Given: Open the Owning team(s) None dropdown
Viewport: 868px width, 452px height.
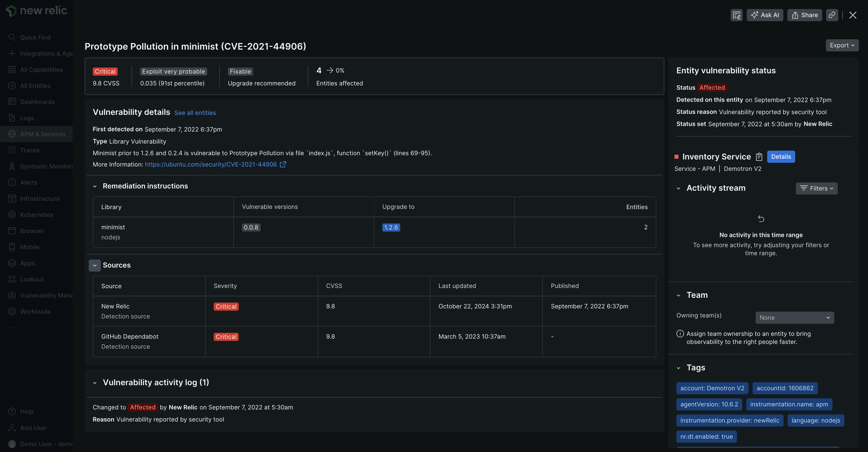Looking at the screenshot, I should (794, 318).
